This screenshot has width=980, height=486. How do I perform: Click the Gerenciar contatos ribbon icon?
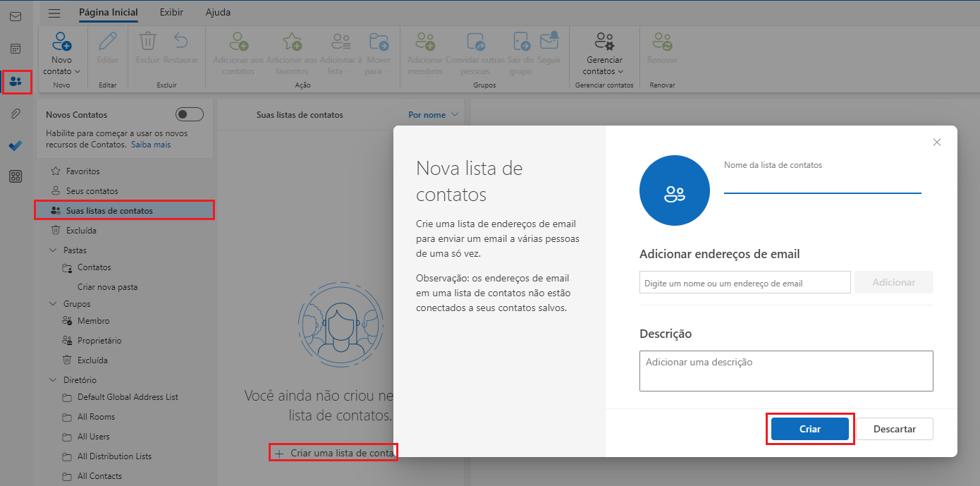(604, 41)
